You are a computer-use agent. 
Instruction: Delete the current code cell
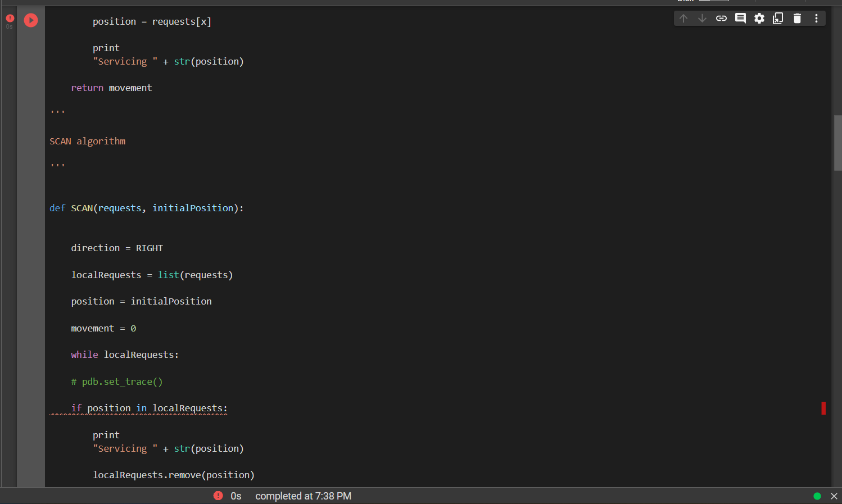[x=797, y=18]
